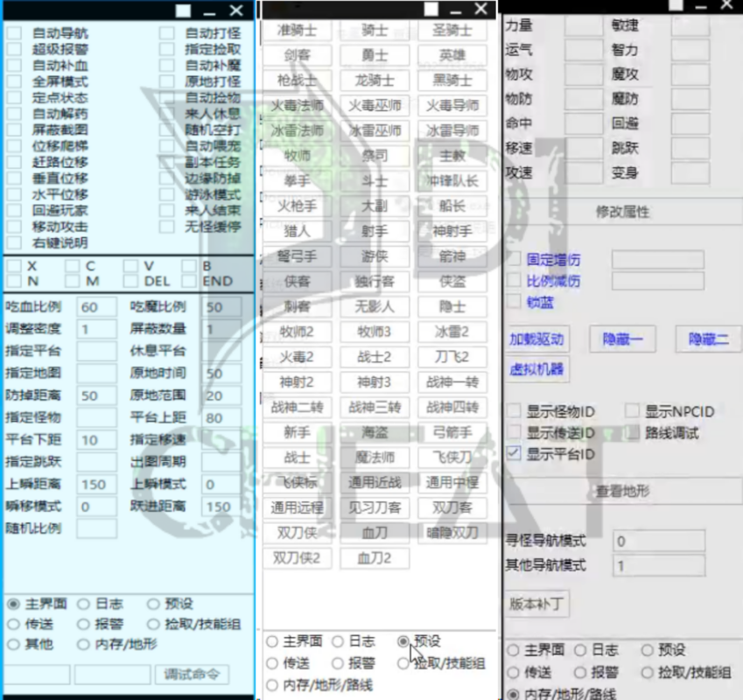Click the 力量 attribute input field

tap(584, 25)
